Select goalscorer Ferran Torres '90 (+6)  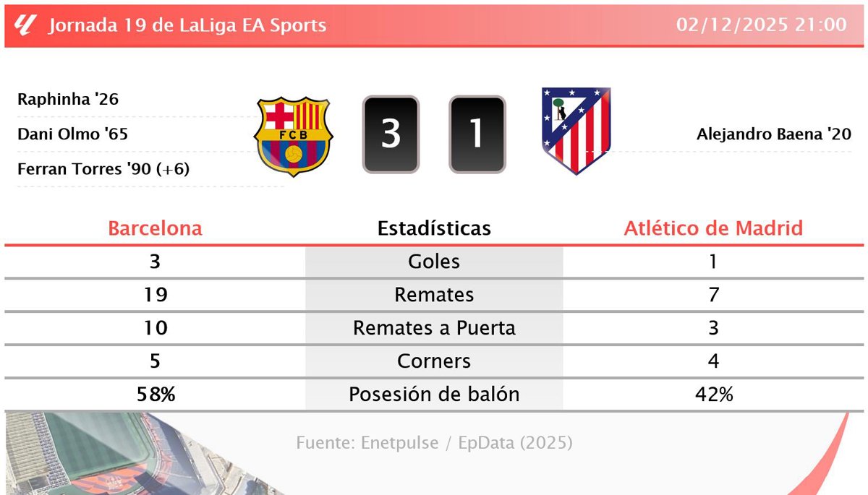103,170
